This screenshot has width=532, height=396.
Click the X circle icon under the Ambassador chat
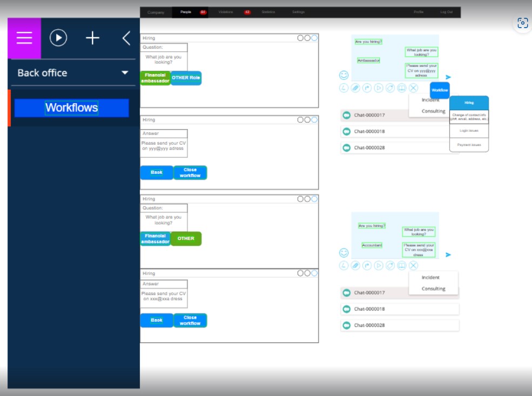[413, 88]
